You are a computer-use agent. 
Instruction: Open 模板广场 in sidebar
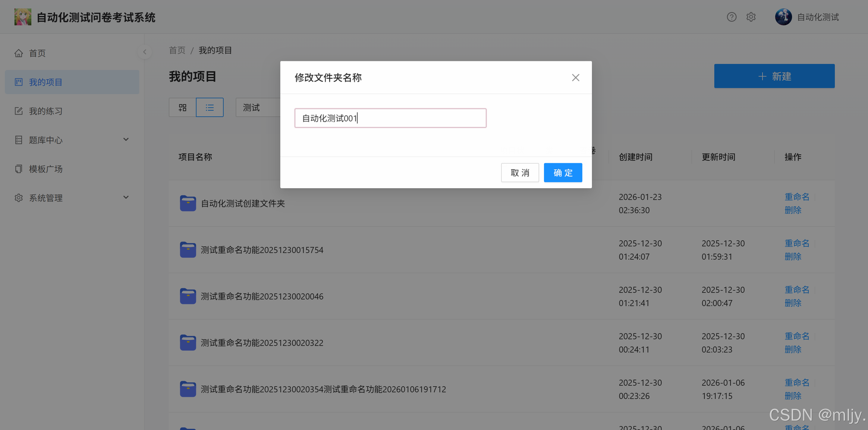pos(46,169)
